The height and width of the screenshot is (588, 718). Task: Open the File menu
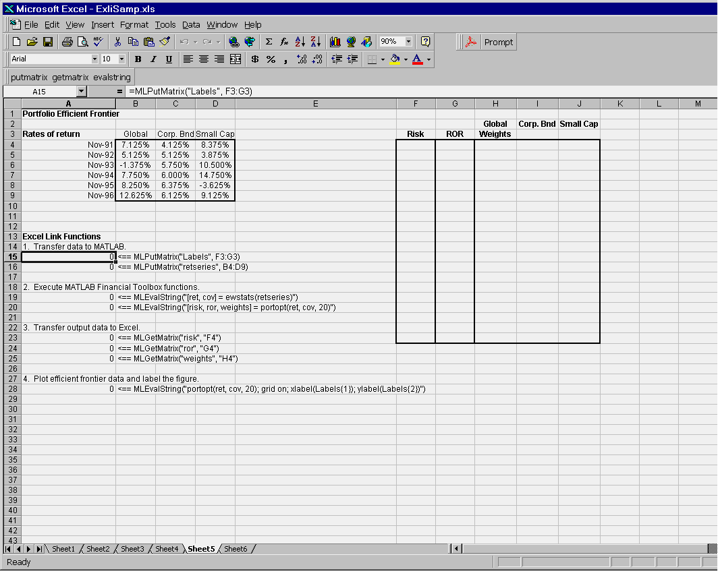[x=30, y=25]
